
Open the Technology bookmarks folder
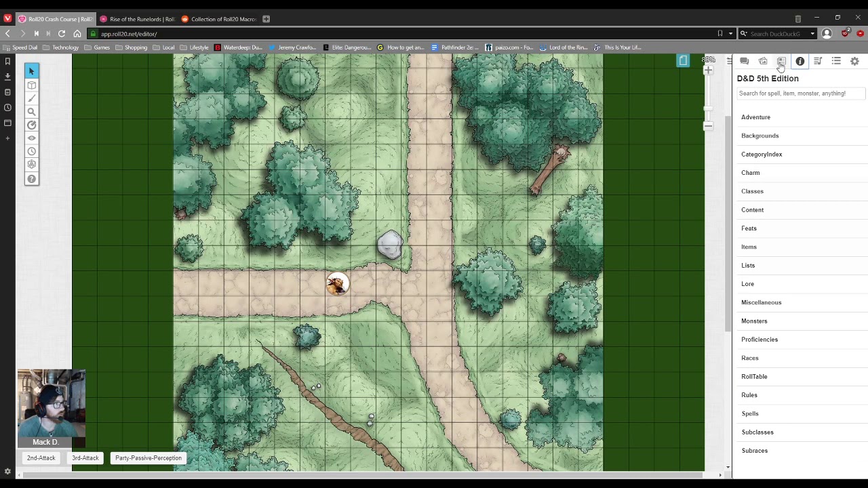coord(60,47)
